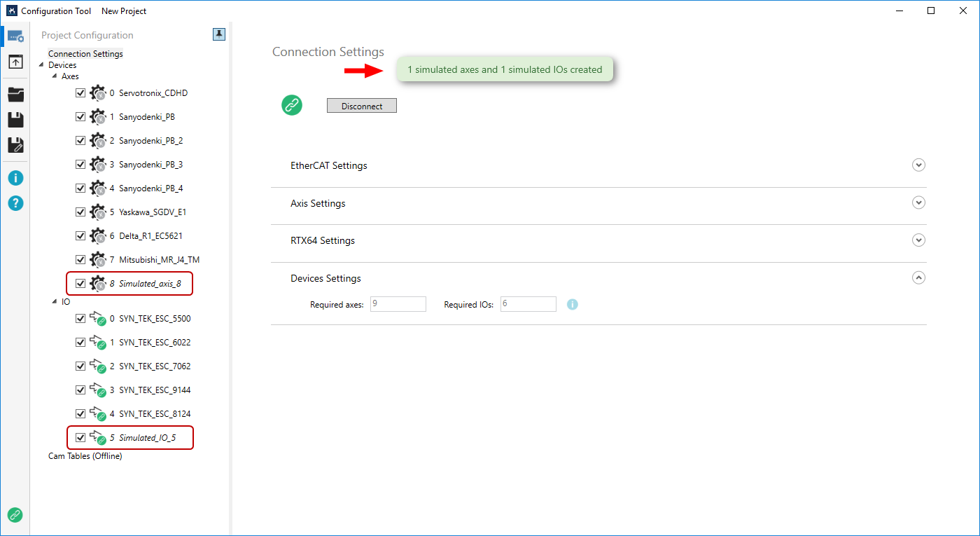The image size is (980, 536).
Task: Select SYN_TEK_ESC_9144 IO label
Action: (x=155, y=390)
